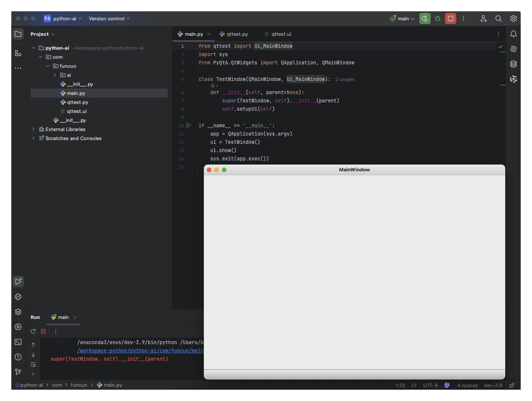Open more run actions menu in toolbar
The height and width of the screenshot is (401, 532).
pos(463,18)
